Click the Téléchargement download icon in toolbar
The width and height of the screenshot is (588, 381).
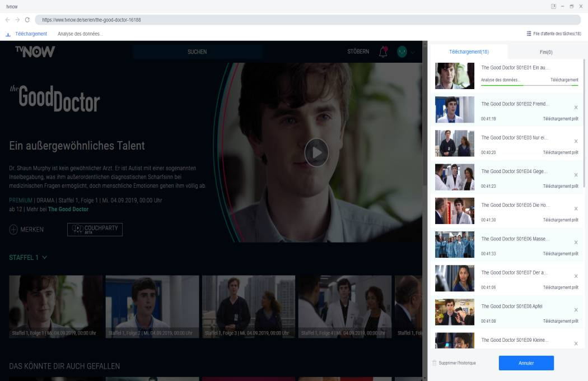click(8, 34)
